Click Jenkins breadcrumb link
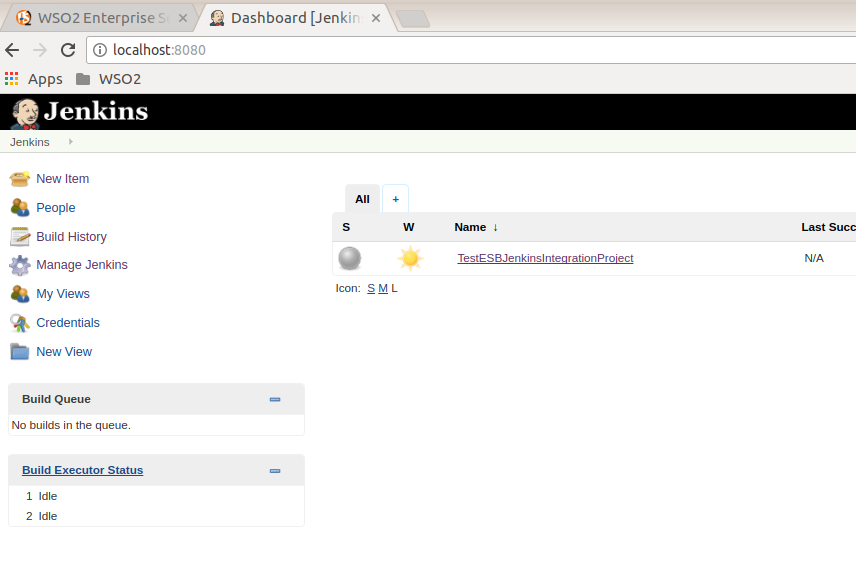 pyautogui.click(x=29, y=142)
